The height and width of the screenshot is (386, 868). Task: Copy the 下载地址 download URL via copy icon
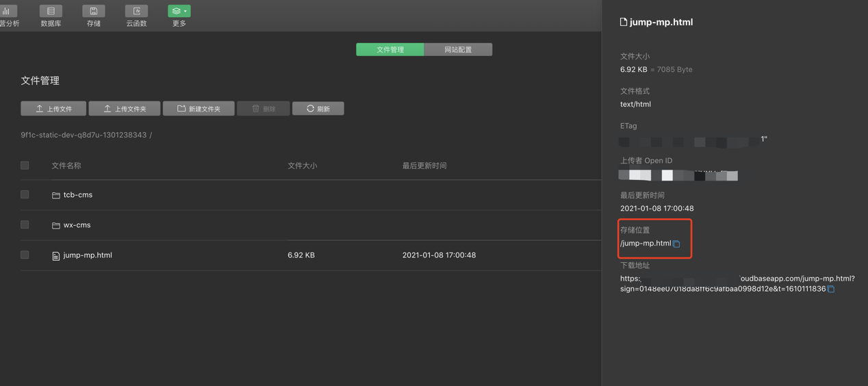pyautogui.click(x=831, y=289)
